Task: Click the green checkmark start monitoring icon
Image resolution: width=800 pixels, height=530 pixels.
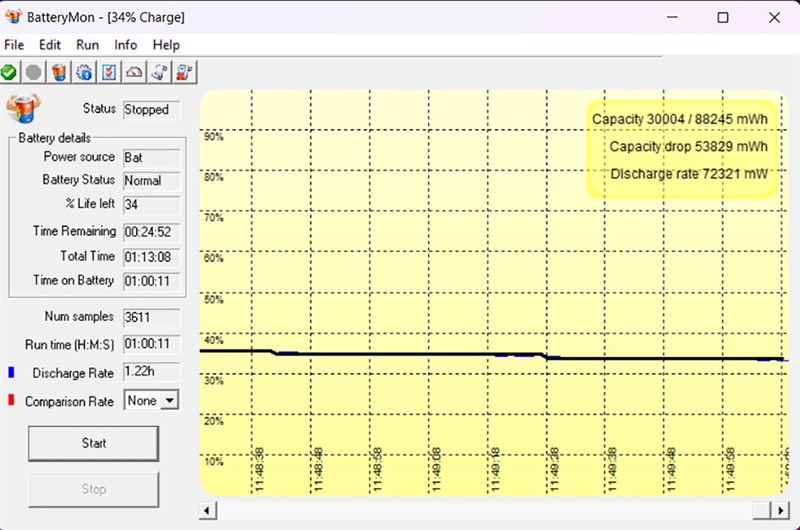Action: point(9,72)
